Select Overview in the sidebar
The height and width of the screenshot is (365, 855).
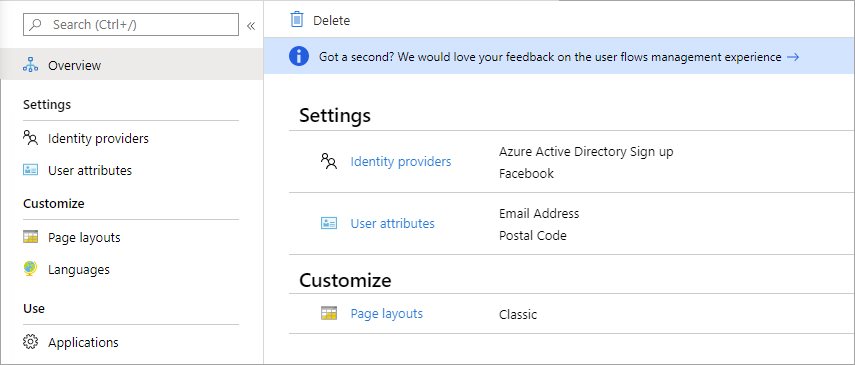pyautogui.click(x=131, y=64)
